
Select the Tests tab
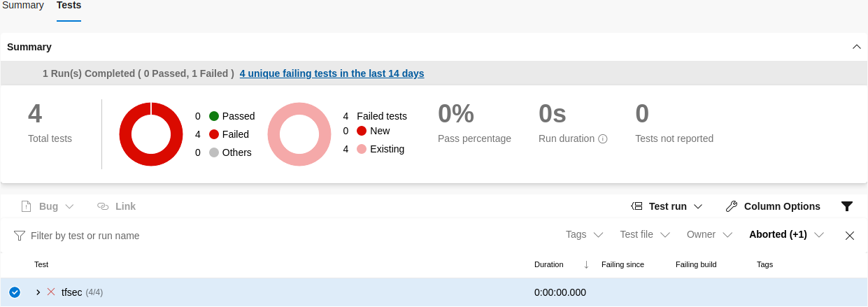coord(69,6)
